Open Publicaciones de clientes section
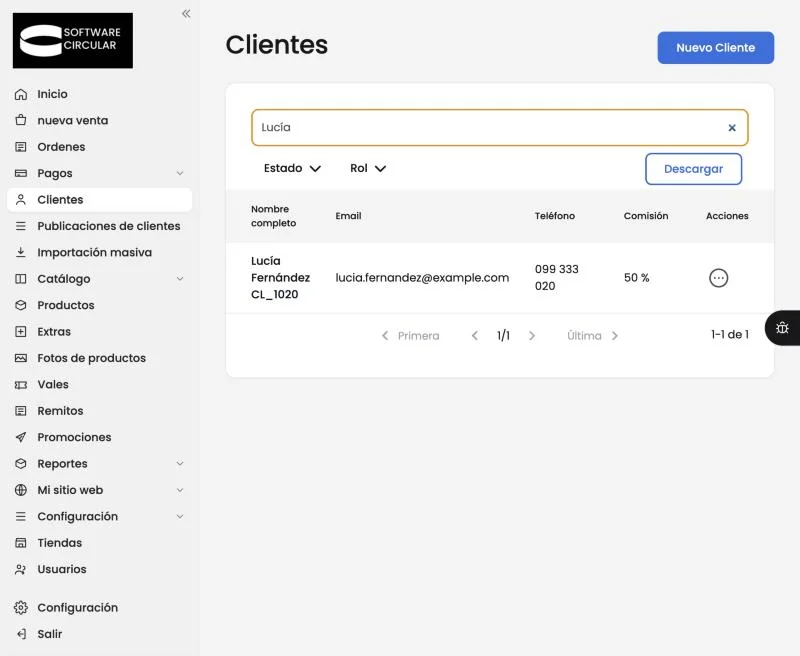 pos(109,226)
